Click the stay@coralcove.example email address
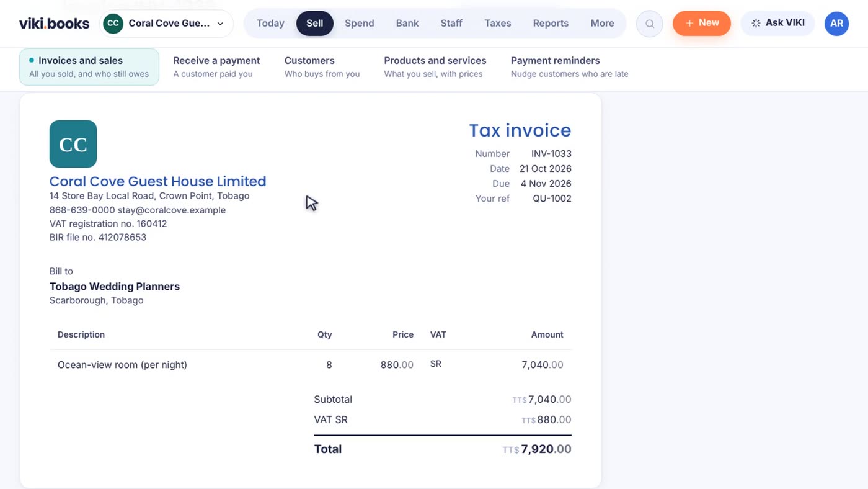Screen dimensions: 868x489 pyautogui.click(x=172, y=210)
